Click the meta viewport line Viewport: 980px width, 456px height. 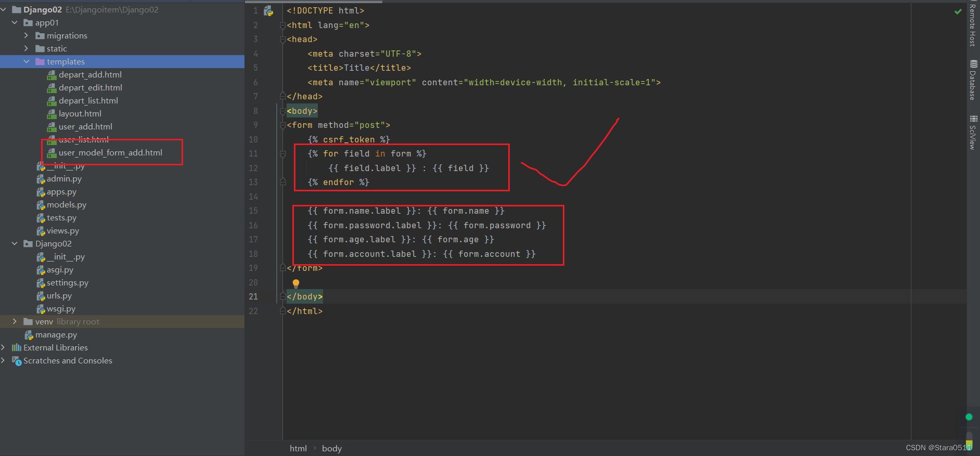(x=484, y=82)
